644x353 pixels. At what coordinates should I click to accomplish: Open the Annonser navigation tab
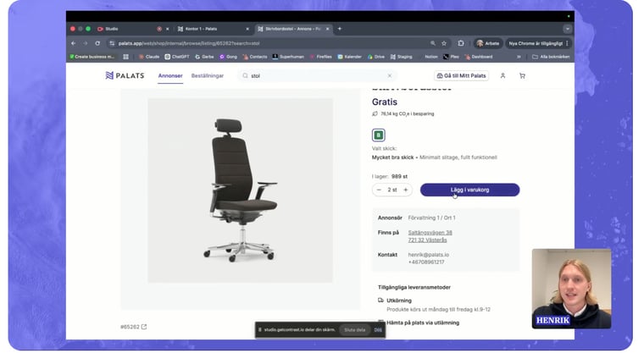pyautogui.click(x=170, y=76)
